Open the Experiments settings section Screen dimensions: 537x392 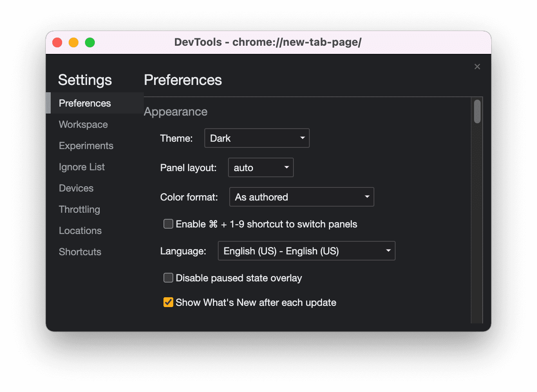click(86, 145)
